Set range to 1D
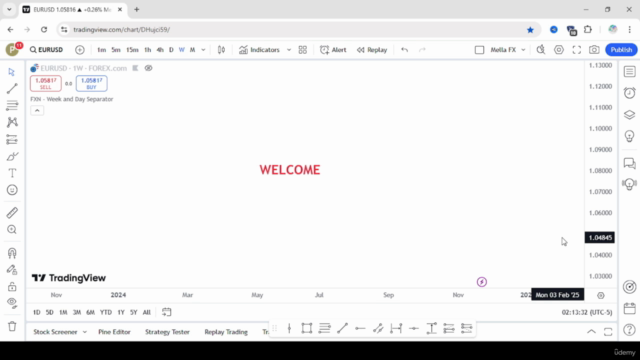Image resolution: width=640 pixels, height=360 pixels. [x=37, y=312]
